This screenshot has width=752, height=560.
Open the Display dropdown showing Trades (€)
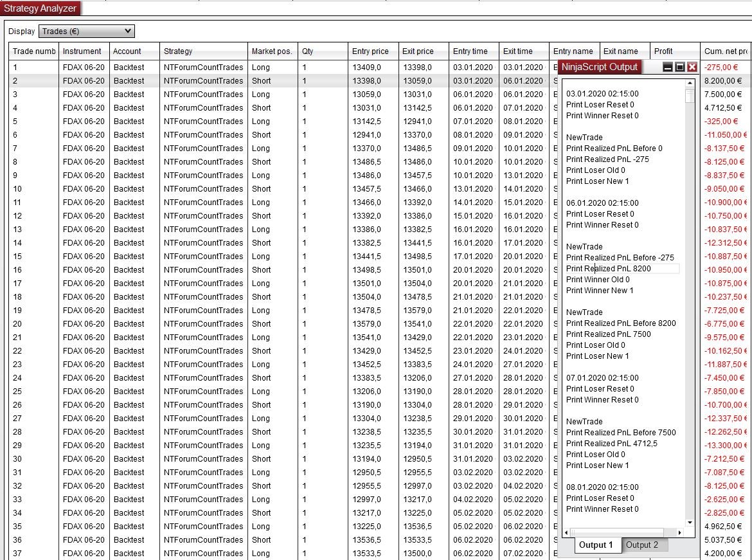tap(86, 32)
